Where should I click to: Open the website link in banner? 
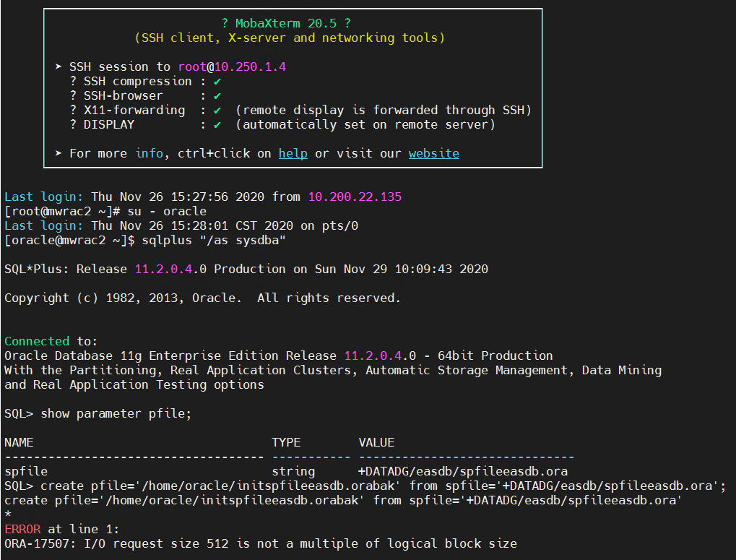(433, 153)
